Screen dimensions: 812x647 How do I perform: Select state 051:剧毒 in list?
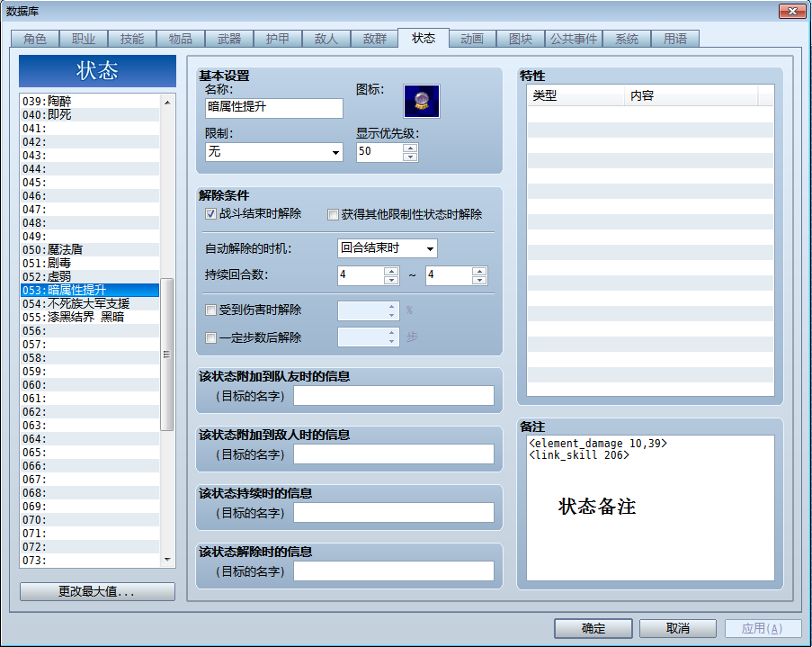click(90, 263)
